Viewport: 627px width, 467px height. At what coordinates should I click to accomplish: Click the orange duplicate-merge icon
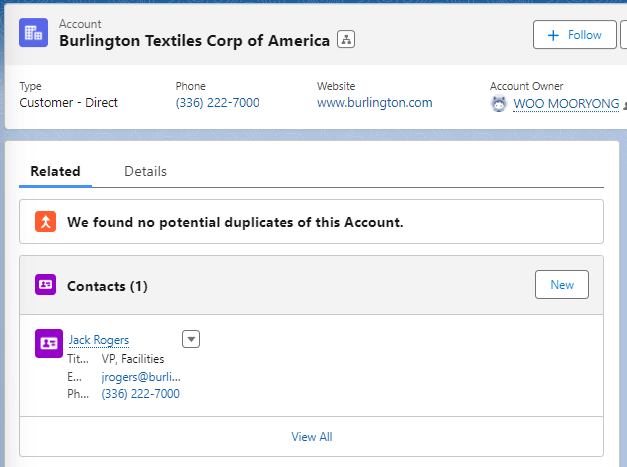[x=45, y=221]
